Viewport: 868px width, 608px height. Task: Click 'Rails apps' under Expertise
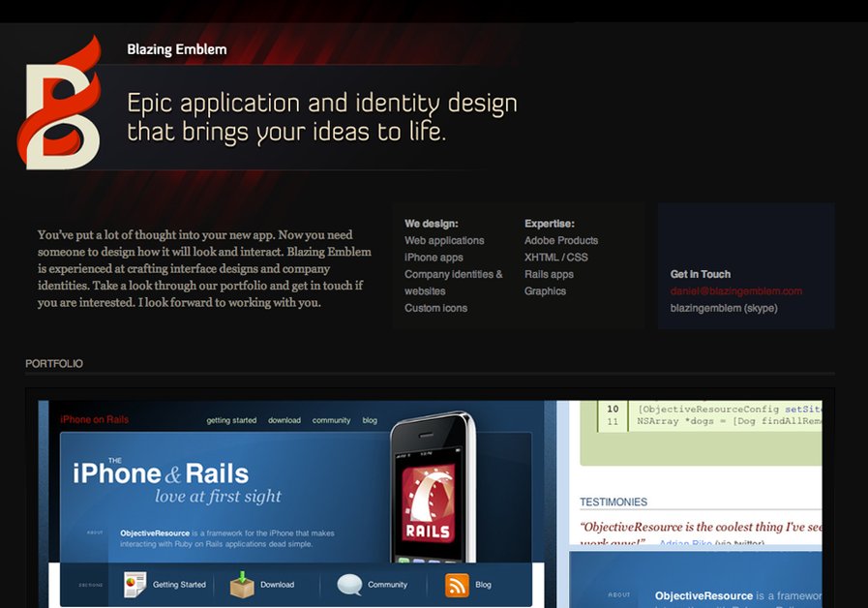click(x=549, y=275)
